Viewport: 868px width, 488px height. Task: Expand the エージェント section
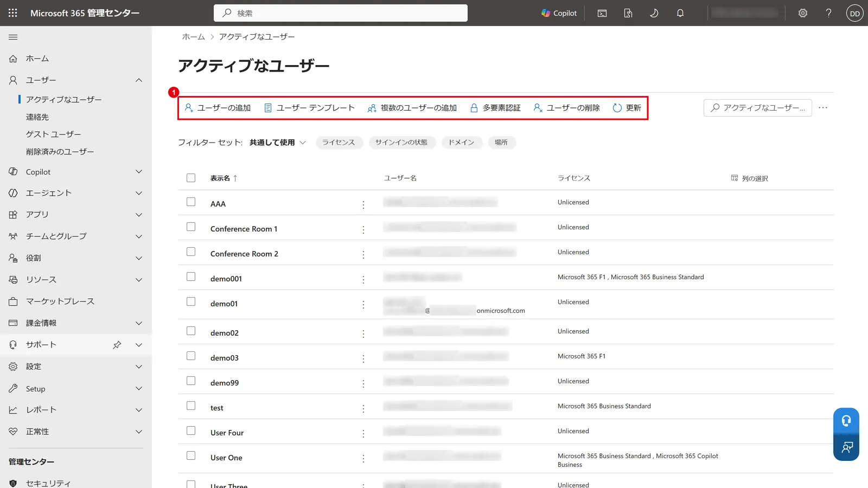pyautogui.click(x=139, y=193)
